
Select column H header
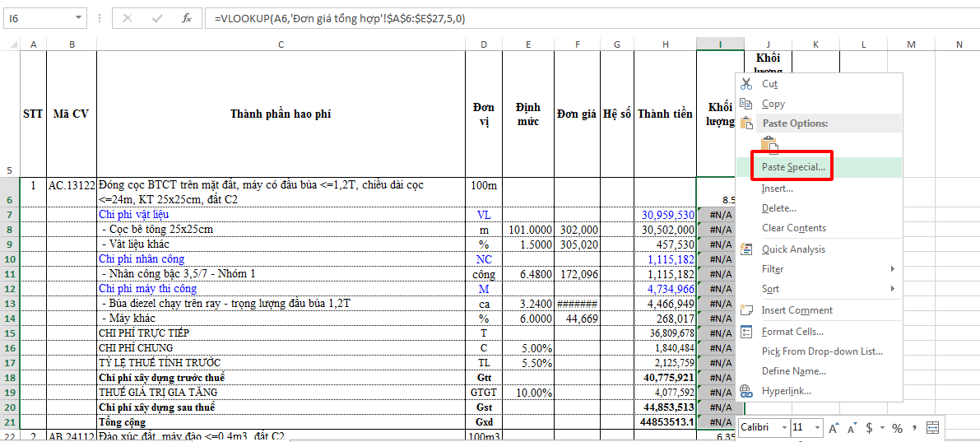pyautogui.click(x=666, y=44)
